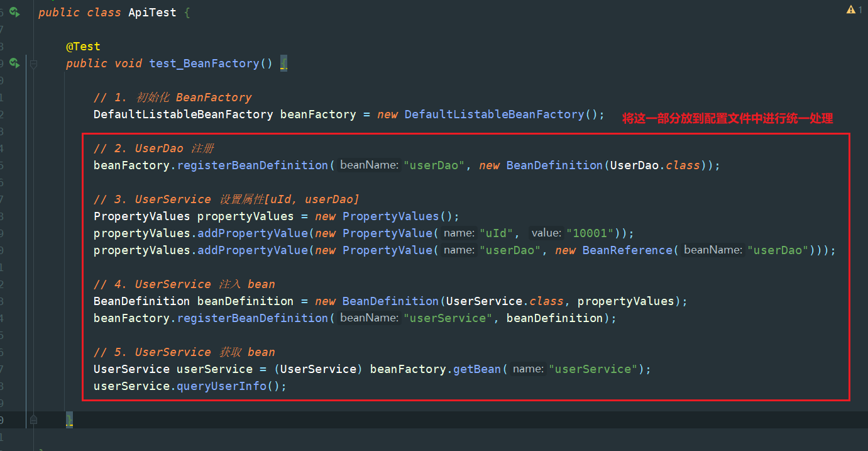Click DefaultListableBeanFactory constructor call
Screen dimensions: 868x451
click(x=494, y=114)
